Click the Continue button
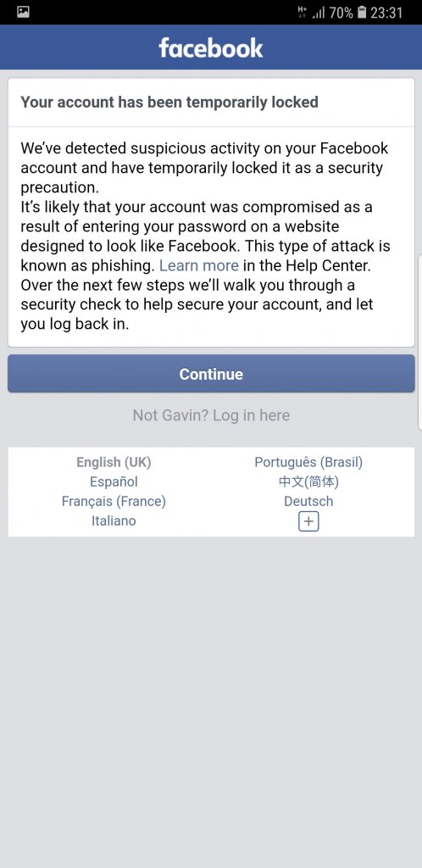Screen dimensions: 422x868 coord(211,374)
